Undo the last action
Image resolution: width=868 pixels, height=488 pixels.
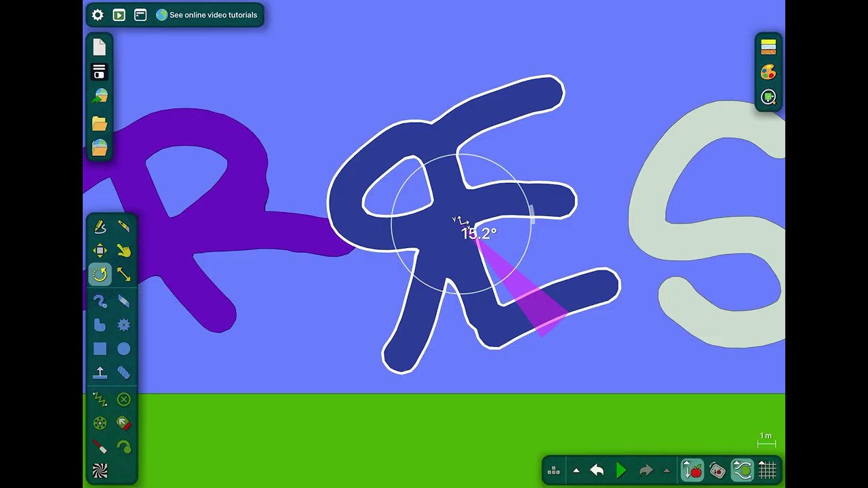click(597, 470)
